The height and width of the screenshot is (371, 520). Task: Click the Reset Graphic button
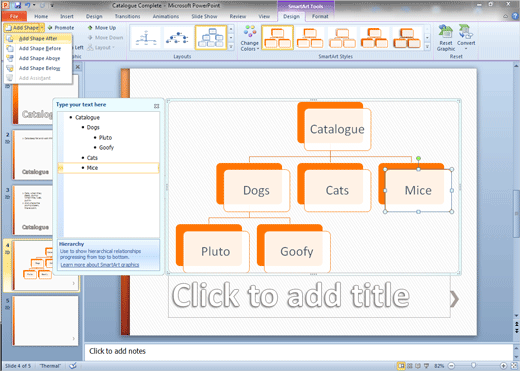tap(446, 38)
